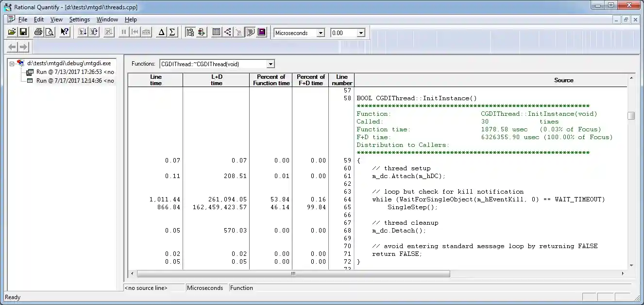The width and height of the screenshot is (644, 305).
Task: Click the Sigma (merge runs) icon
Action: pyautogui.click(x=172, y=33)
